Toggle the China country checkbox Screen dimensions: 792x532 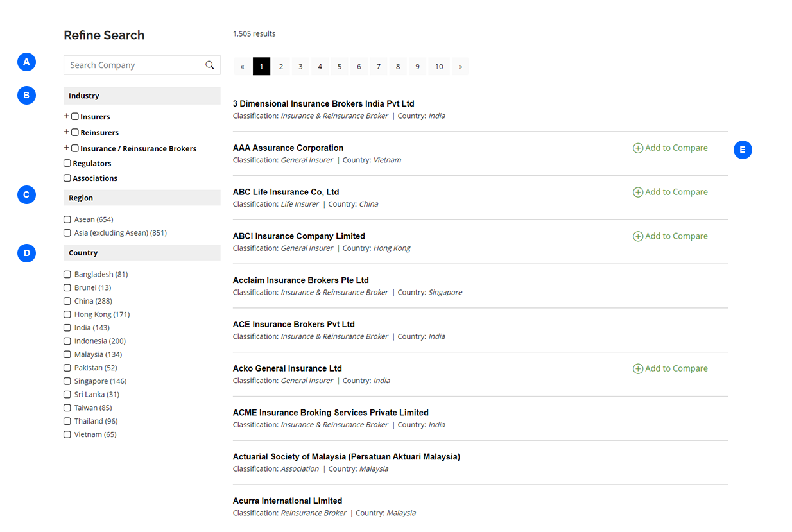pos(67,301)
